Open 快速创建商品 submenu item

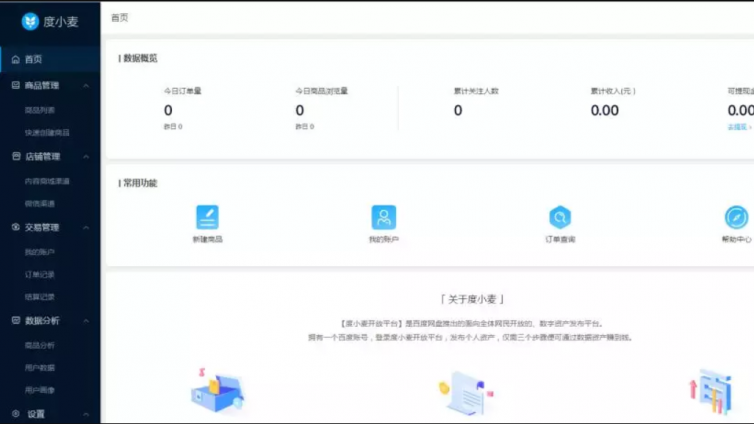pos(47,133)
